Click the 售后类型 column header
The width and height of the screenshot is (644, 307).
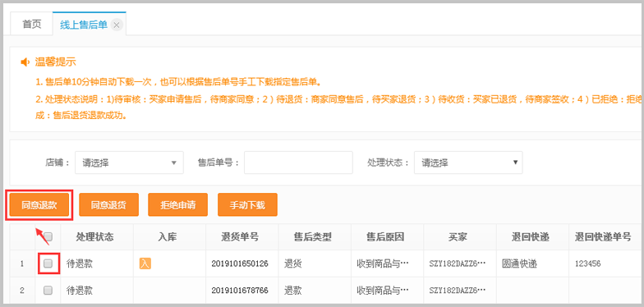coord(315,236)
